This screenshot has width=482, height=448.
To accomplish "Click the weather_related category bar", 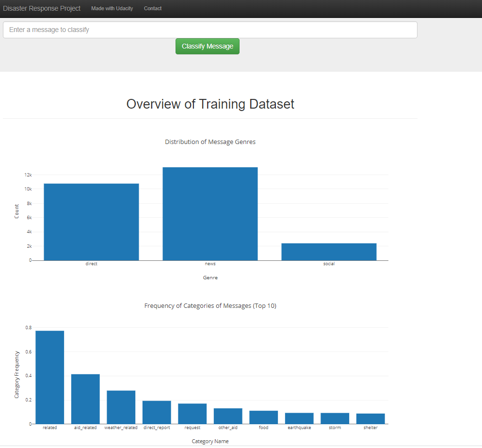I will [x=121, y=407].
